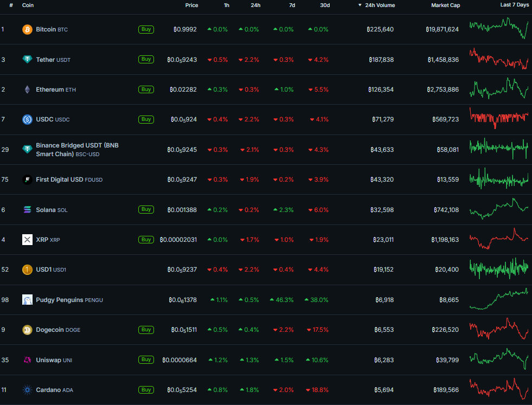Image resolution: width=532 pixels, height=405 pixels.
Task: Click the Buy button for Solana
Action: [x=146, y=210]
